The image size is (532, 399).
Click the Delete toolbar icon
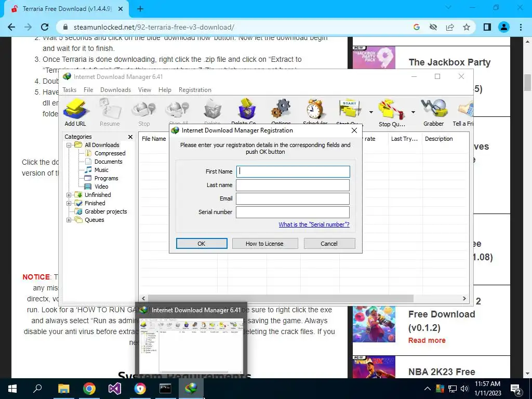212,112
